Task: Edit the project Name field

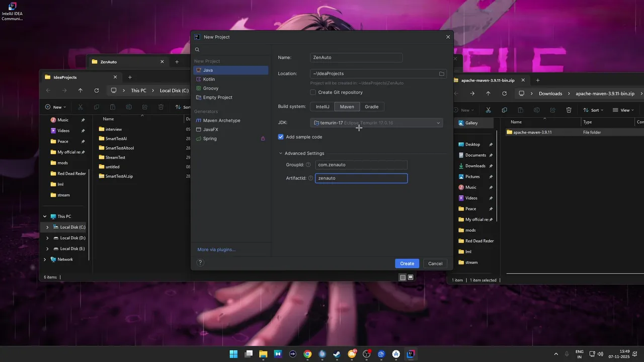Action: [356, 57]
